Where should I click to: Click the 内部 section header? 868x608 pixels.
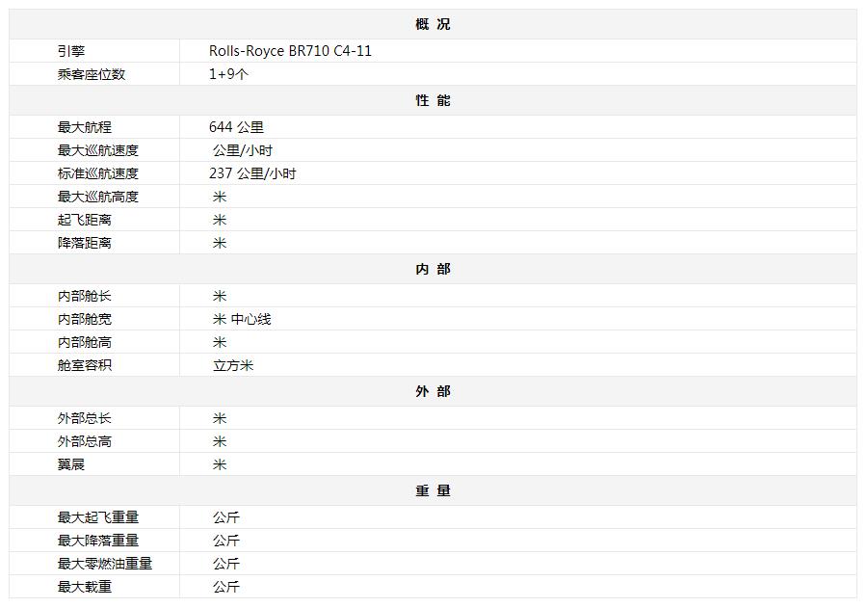(x=433, y=270)
